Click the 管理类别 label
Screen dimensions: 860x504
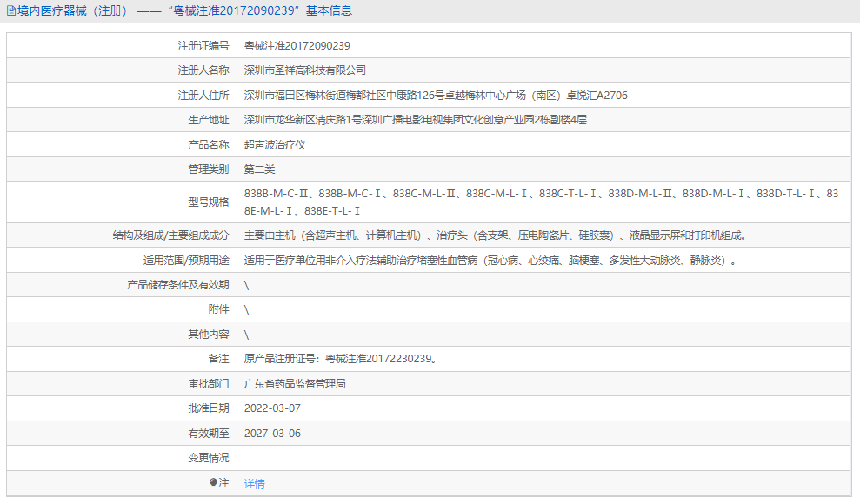[x=209, y=169]
